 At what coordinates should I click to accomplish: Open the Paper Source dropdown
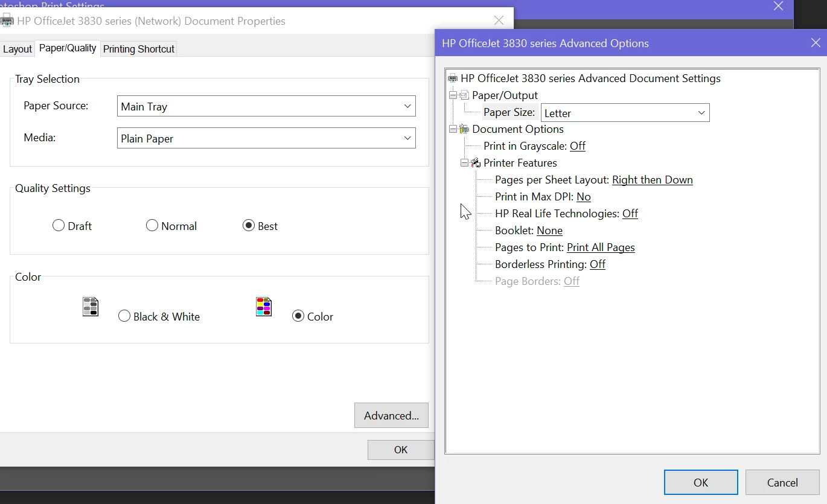point(266,106)
